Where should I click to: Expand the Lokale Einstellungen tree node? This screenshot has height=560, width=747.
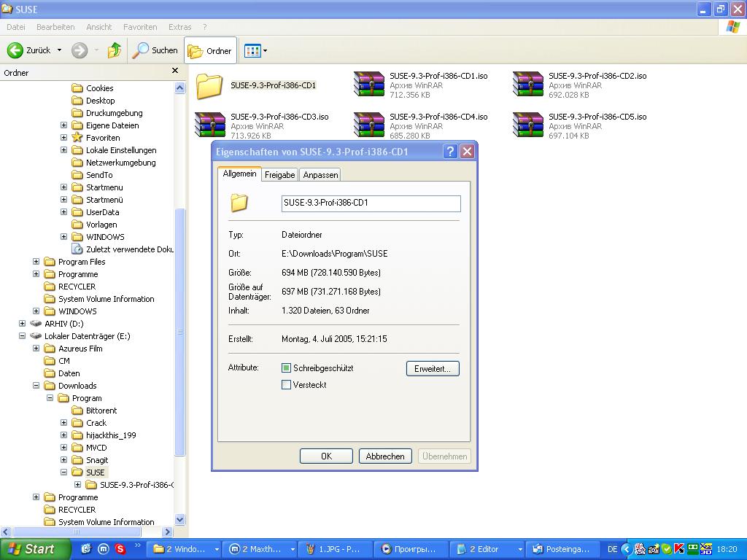(x=64, y=150)
